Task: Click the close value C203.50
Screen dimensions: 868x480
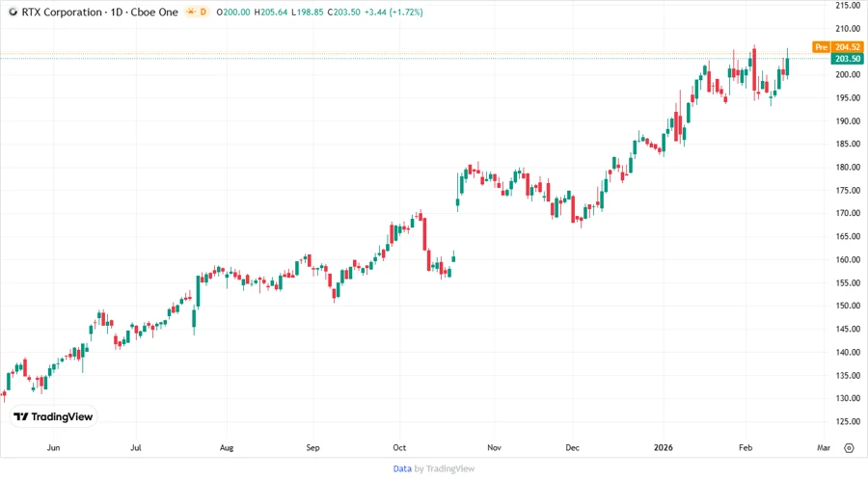Action: click(x=343, y=13)
